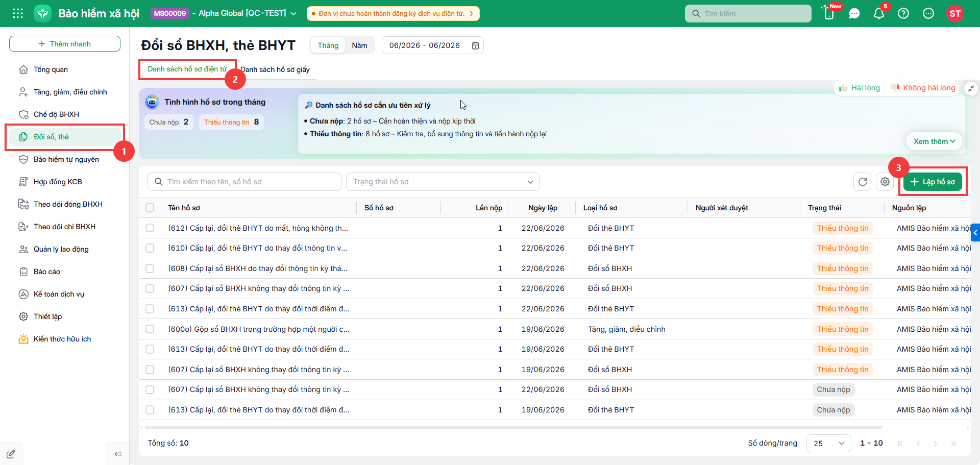The width and height of the screenshot is (980, 465).
Task: Click the Tìm kiếm header search field
Action: coord(748,14)
